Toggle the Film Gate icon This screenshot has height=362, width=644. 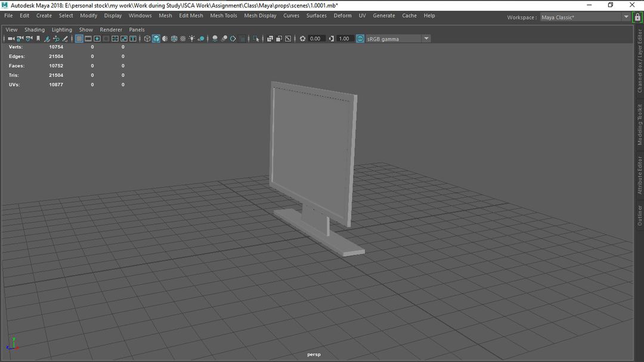[88, 39]
